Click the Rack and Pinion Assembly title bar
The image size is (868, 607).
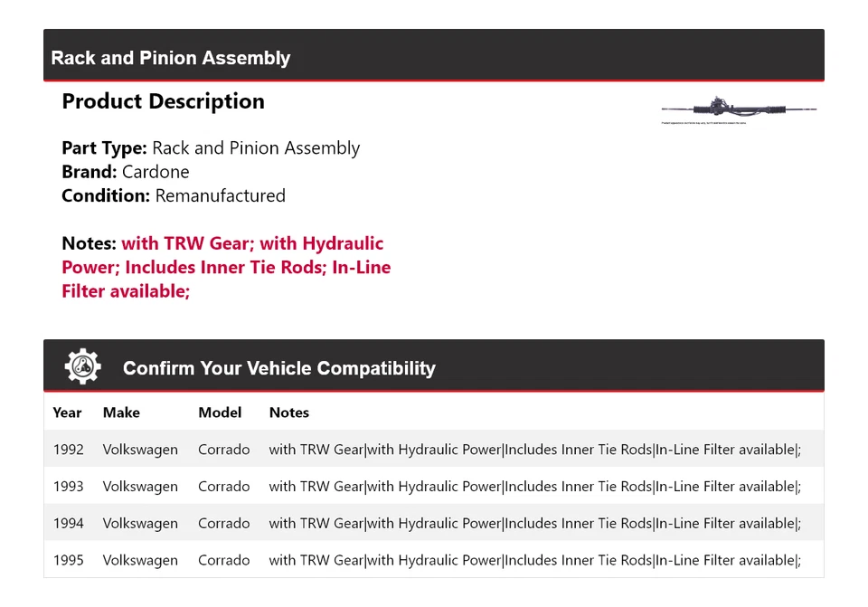171,58
